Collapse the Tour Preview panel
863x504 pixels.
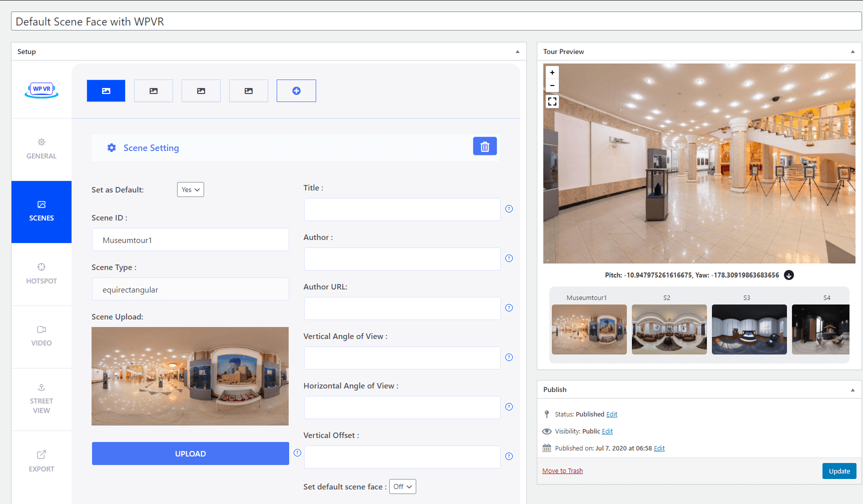point(852,51)
